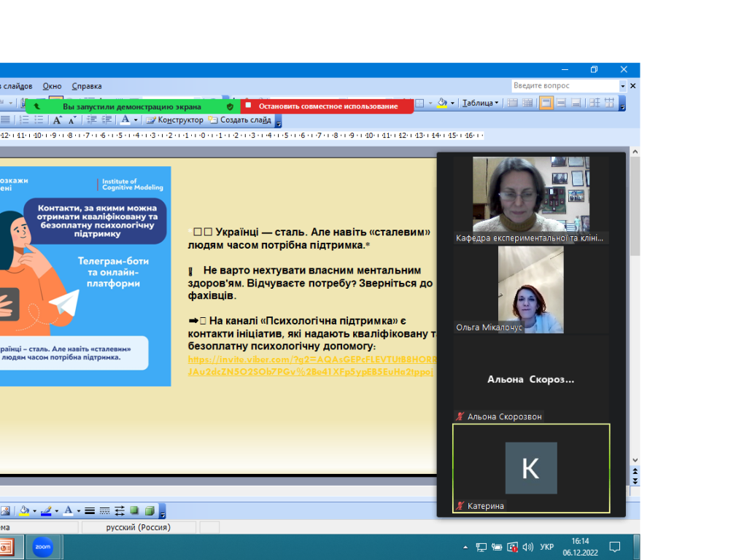Toggle bulleted list formatting
This screenshot has width=747, height=560.
[x=39, y=120]
